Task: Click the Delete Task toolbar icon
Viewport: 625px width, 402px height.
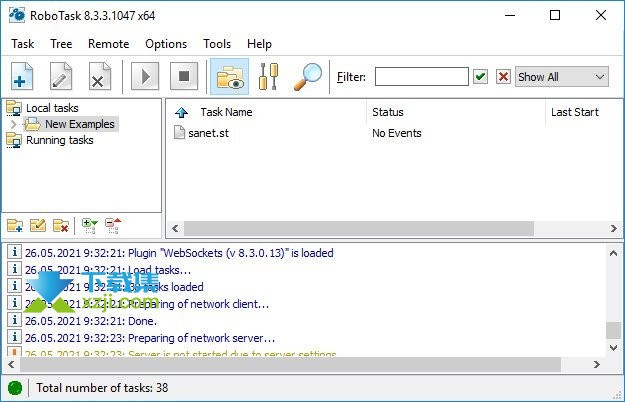Action: coord(100,76)
